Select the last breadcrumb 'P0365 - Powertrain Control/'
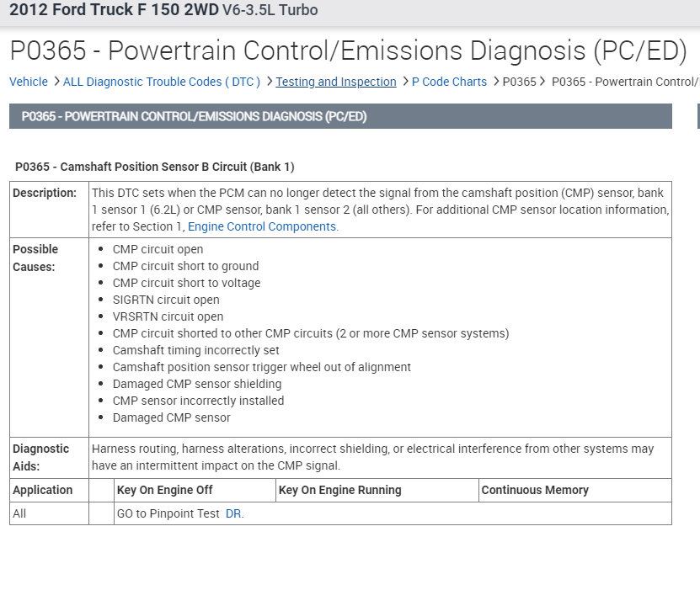The width and height of the screenshot is (700, 606). click(x=625, y=82)
